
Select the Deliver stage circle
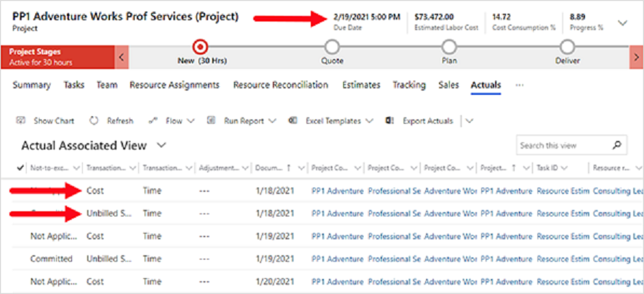coord(567,47)
